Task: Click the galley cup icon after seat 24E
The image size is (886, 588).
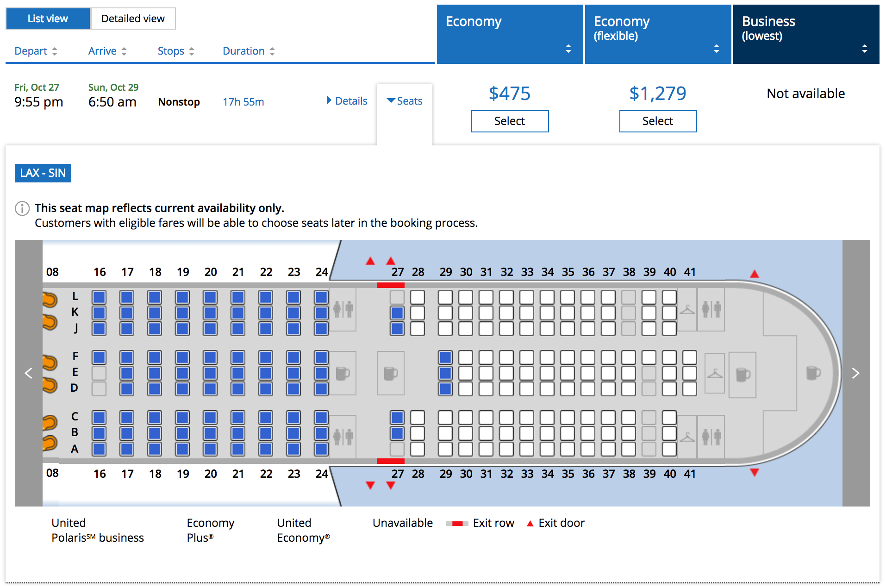Action: point(343,373)
